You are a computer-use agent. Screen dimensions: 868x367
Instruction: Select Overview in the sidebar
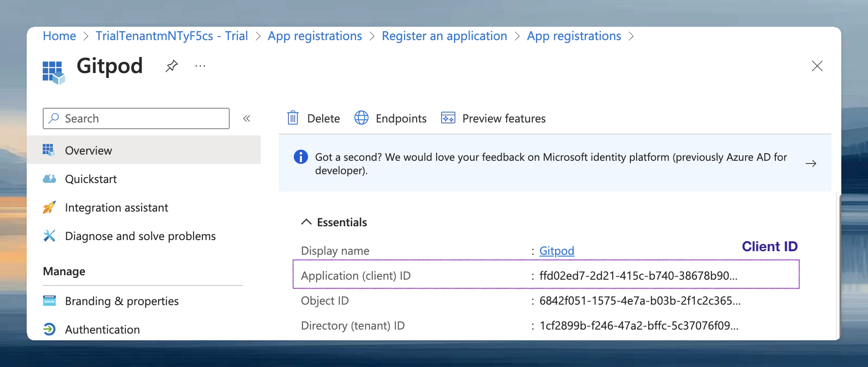(144, 150)
